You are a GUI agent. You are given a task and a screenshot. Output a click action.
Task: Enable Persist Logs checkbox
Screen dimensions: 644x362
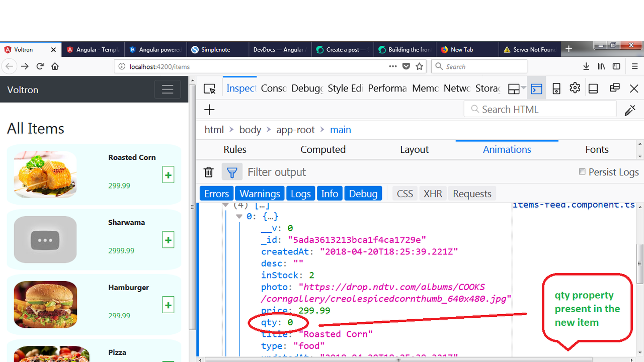point(582,171)
